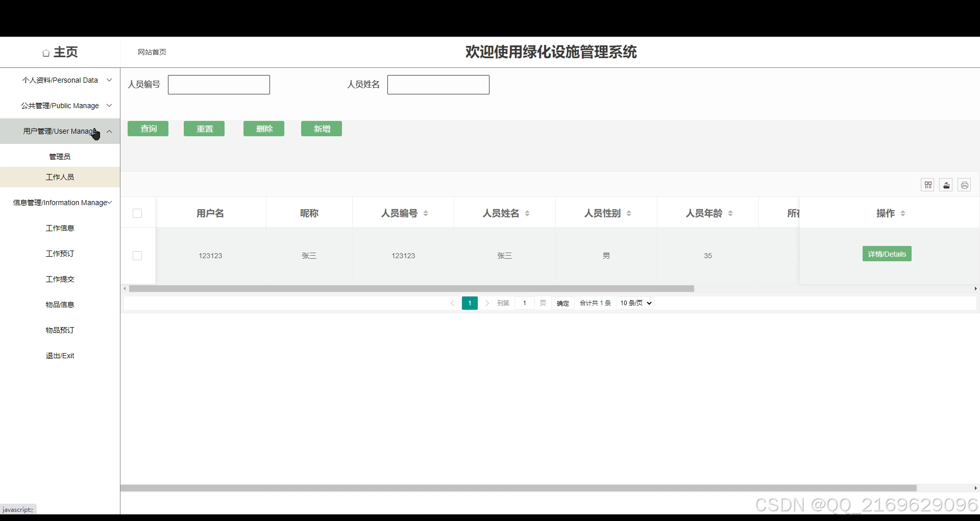Click 退出/Exit in sidebar
Viewport: 980px width, 521px height.
[x=60, y=356]
